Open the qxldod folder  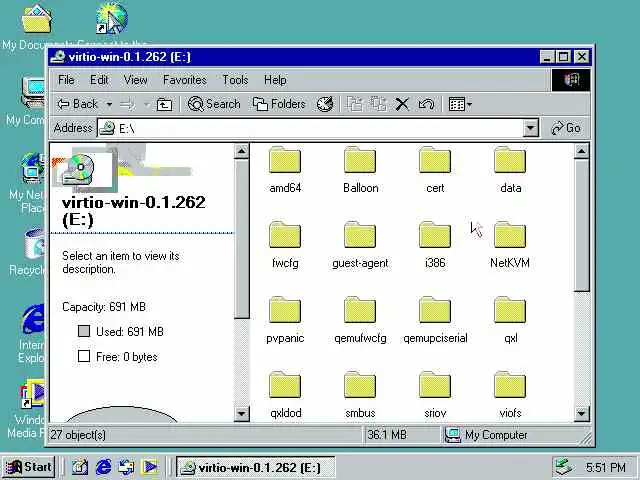pyautogui.click(x=285, y=394)
